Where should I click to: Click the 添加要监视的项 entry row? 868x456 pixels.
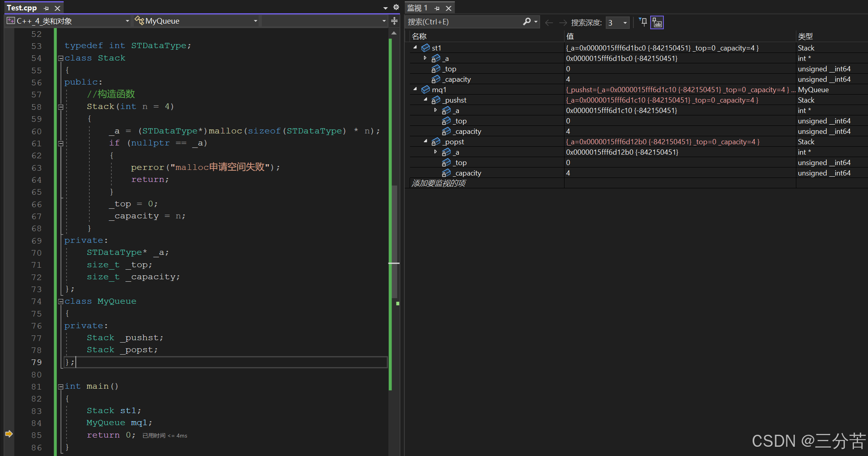tap(439, 183)
